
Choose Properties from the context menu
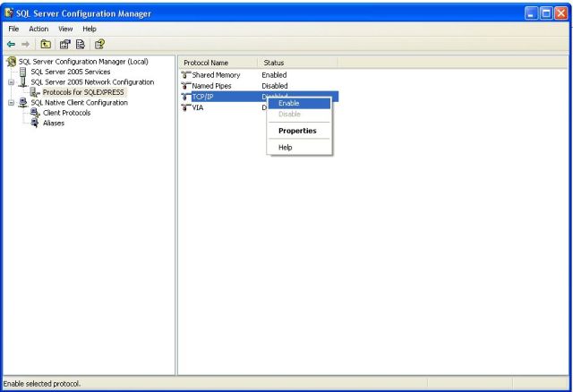pos(299,131)
